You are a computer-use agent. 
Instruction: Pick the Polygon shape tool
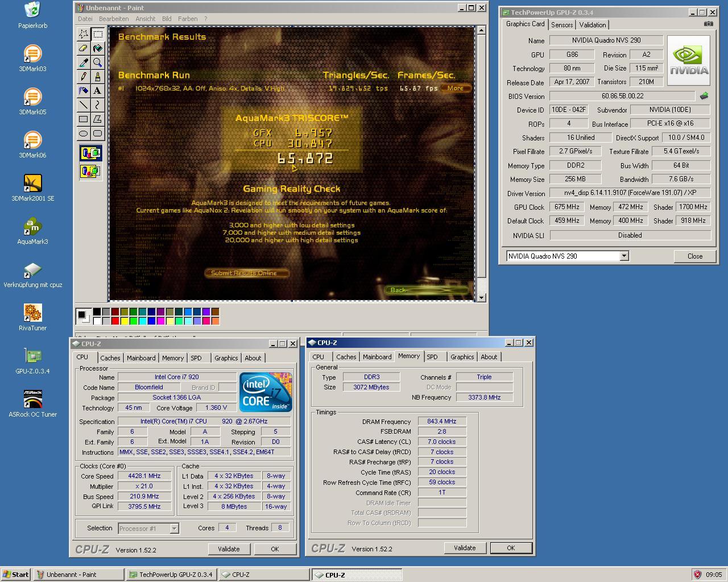click(98, 119)
